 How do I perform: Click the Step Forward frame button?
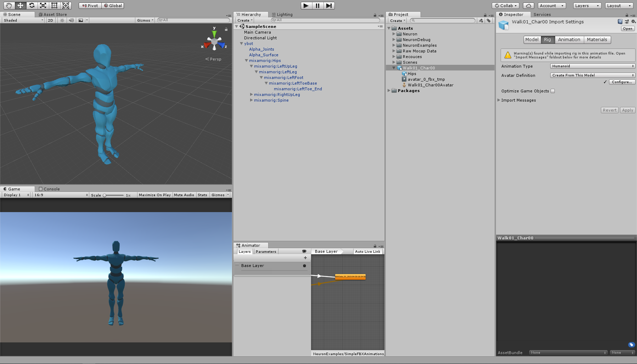(329, 5)
